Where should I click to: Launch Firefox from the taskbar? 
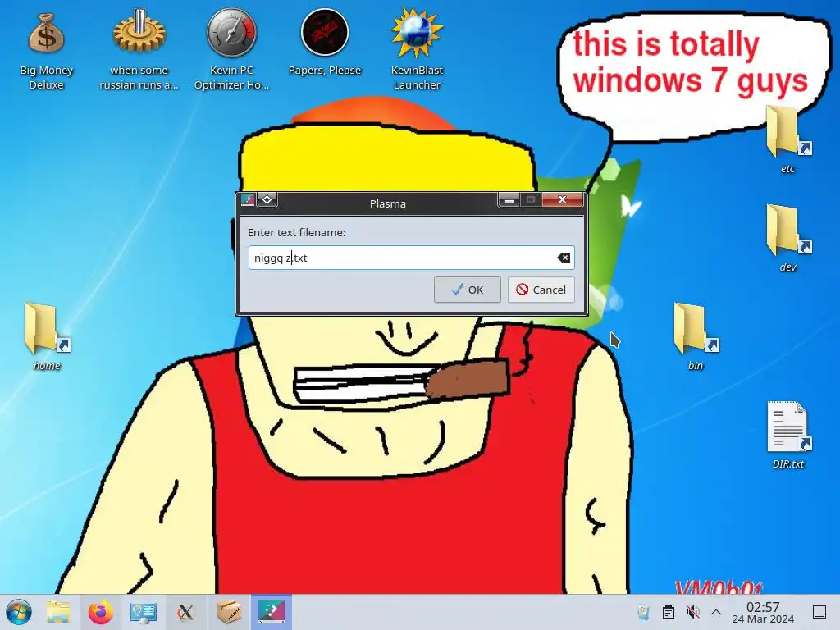[101, 612]
